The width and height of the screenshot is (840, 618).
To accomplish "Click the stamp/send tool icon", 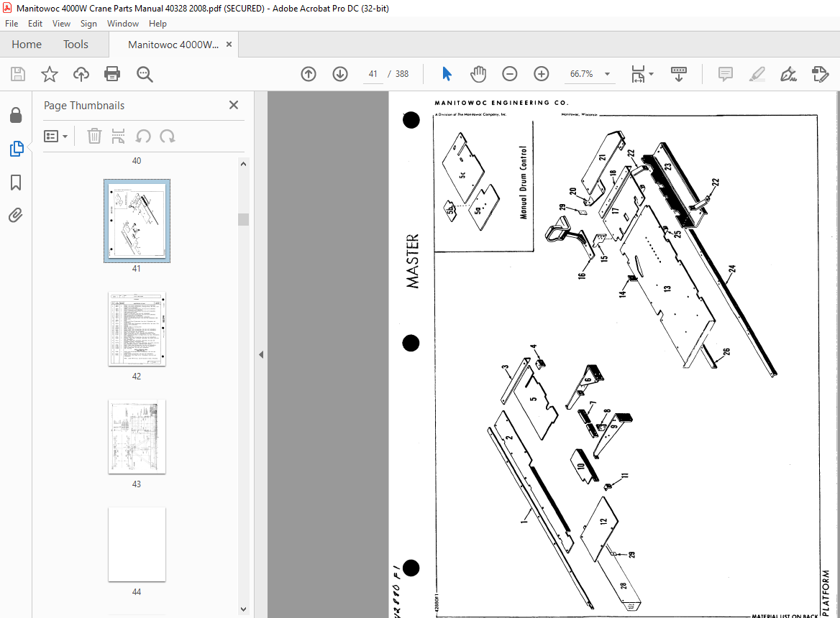I will (820, 74).
